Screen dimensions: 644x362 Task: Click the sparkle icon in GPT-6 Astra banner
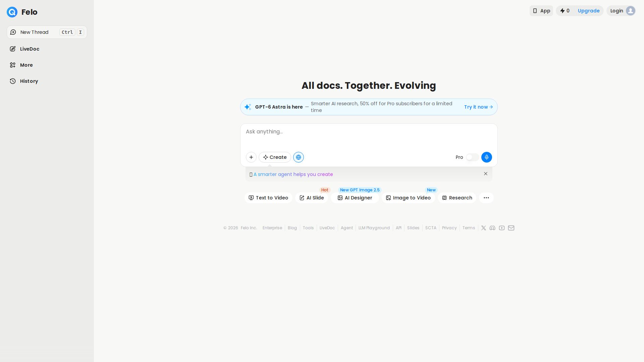click(248, 107)
